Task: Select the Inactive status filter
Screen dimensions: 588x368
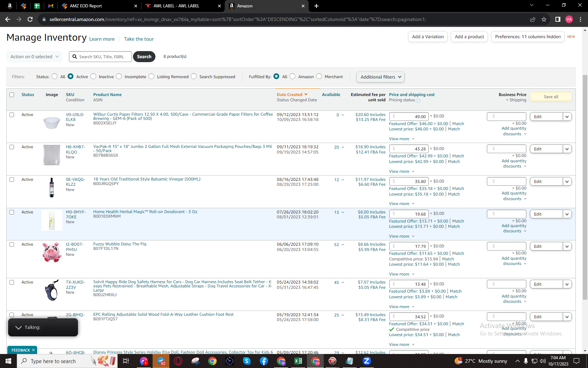Action: 93,76
